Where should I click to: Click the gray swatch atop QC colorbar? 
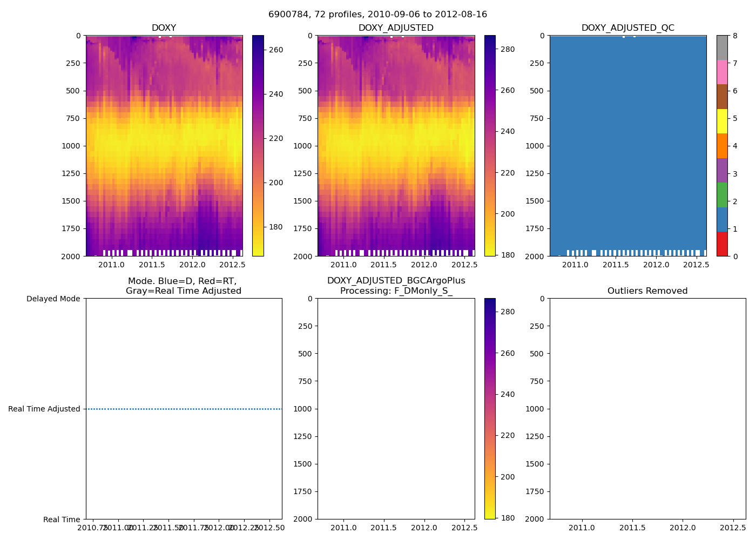(722, 48)
